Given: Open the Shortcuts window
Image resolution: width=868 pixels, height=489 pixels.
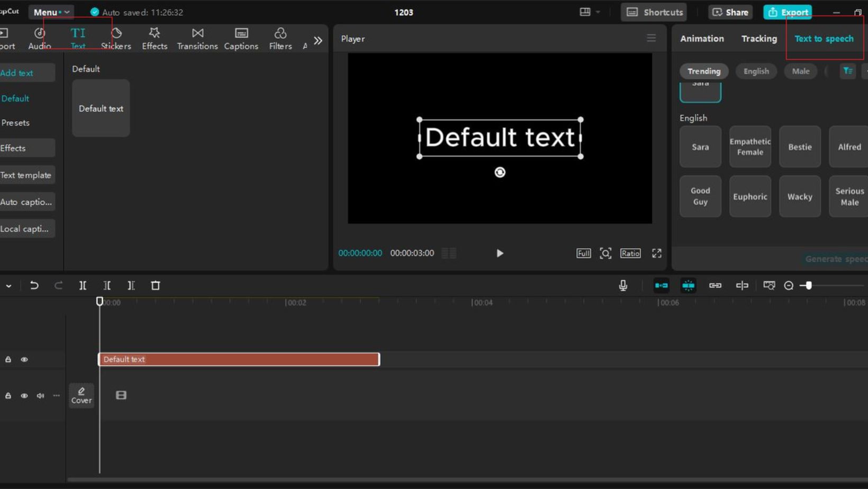Looking at the screenshot, I should point(655,12).
